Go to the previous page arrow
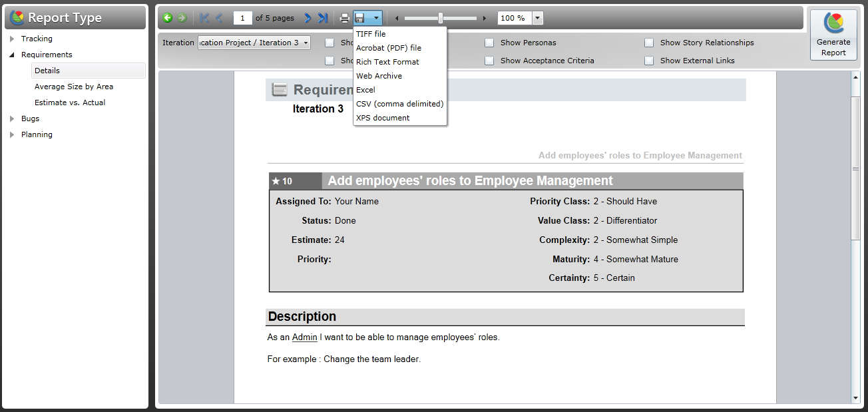The height and width of the screenshot is (412, 868). 220,18
